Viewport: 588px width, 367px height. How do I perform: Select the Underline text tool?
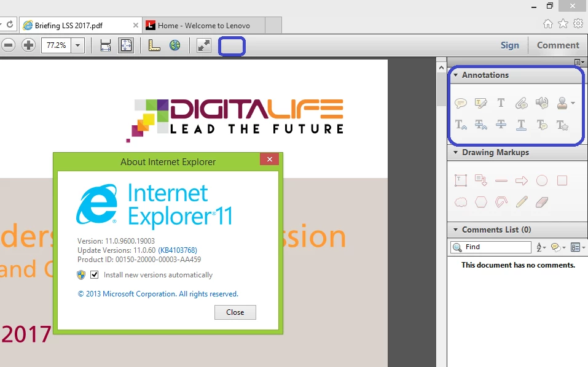pos(521,125)
